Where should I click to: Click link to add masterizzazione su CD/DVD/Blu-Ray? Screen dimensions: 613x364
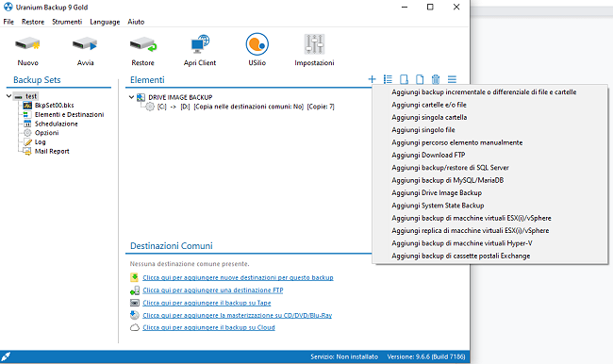238,315
